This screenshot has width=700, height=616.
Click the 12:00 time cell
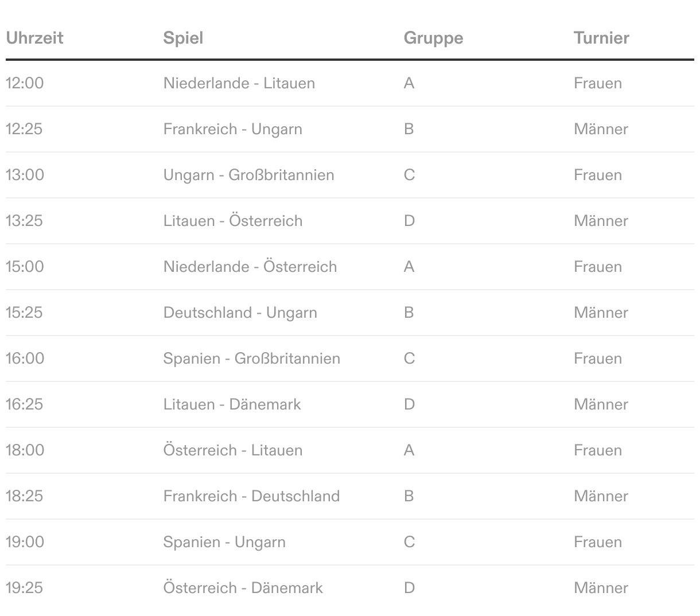(x=25, y=83)
